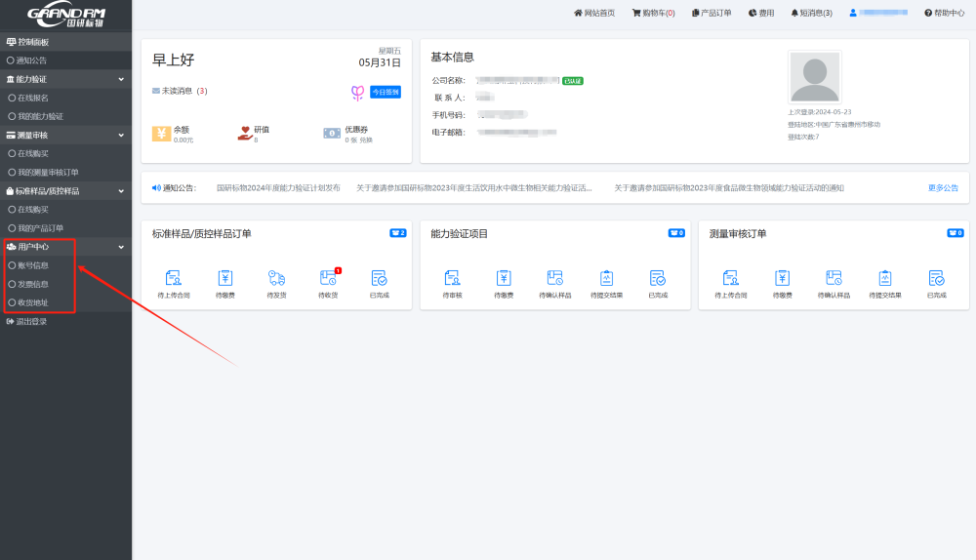976x560 pixels.
Task: Click the 优惠券 coupon icon
Action: pos(332,134)
